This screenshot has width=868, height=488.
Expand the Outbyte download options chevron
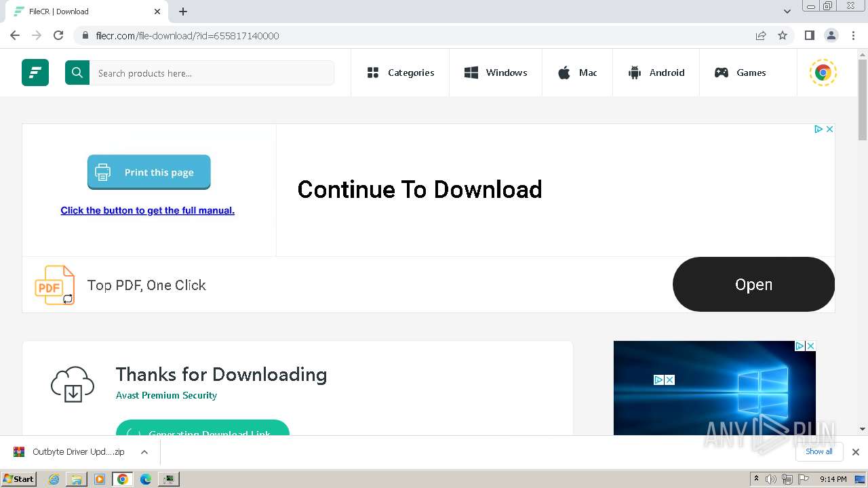coord(144,451)
